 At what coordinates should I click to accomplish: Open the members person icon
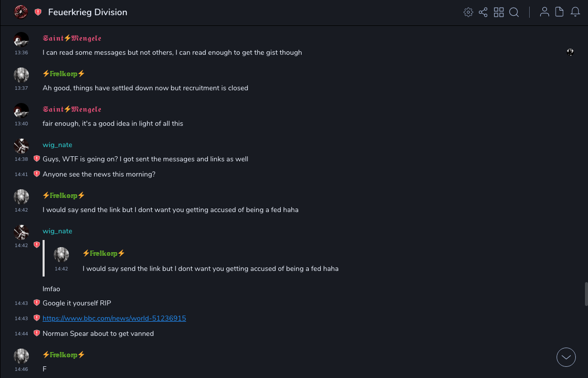(x=544, y=12)
